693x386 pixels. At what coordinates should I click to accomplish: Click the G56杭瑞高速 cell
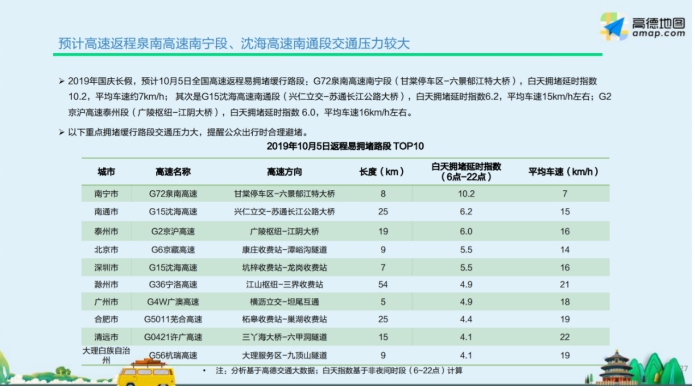[x=173, y=355]
